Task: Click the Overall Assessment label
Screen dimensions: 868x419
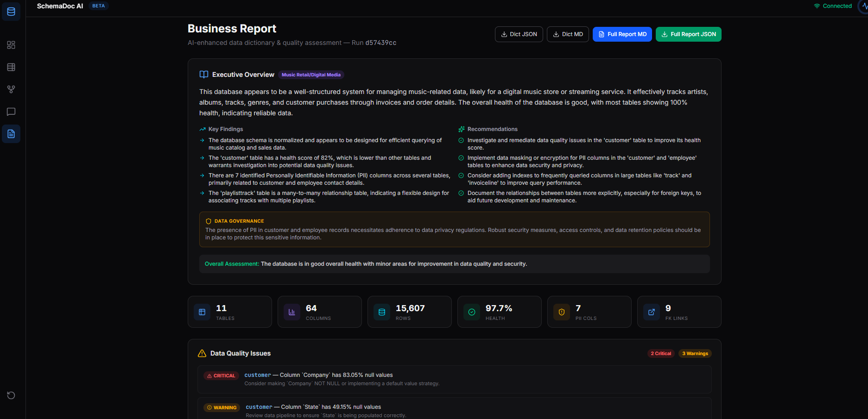Action: click(232, 264)
